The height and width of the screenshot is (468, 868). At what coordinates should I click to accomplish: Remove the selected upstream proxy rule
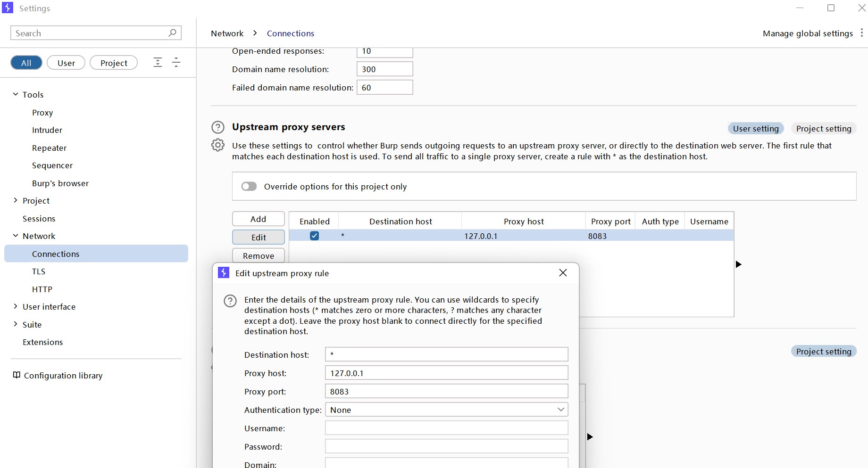[x=258, y=255]
